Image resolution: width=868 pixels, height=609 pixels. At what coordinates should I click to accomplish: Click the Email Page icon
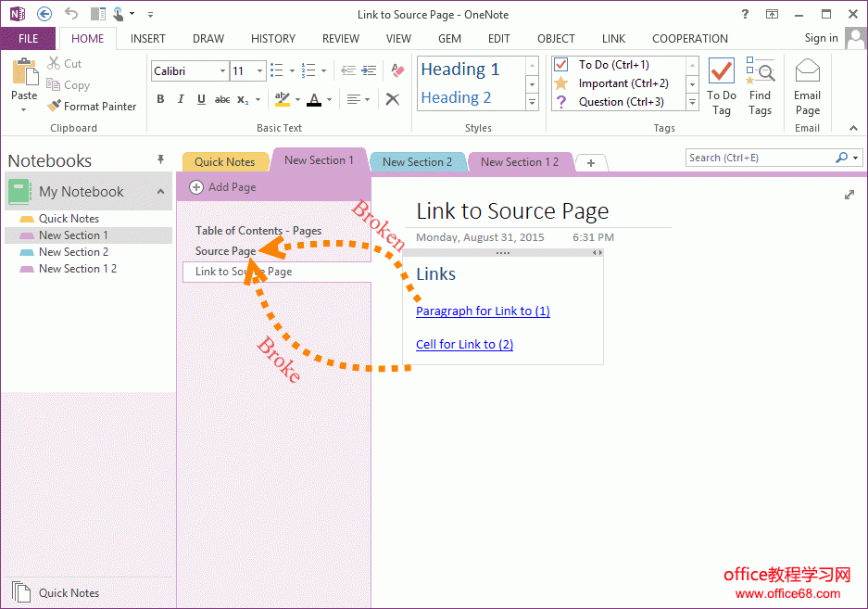click(807, 88)
